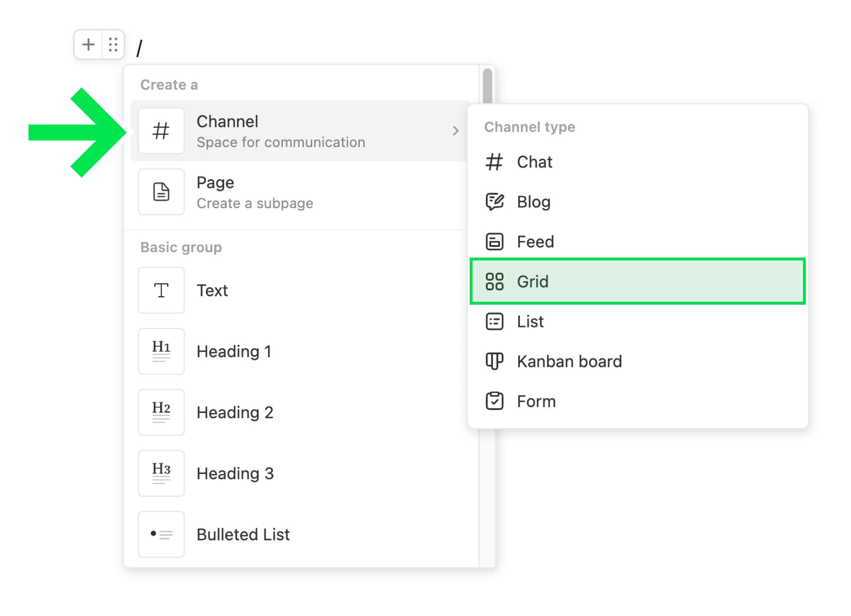The width and height of the screenshot is (851, 616).
Task: Click the plus add-block icon
Action: pyautogui.click(x=88, y=45)
